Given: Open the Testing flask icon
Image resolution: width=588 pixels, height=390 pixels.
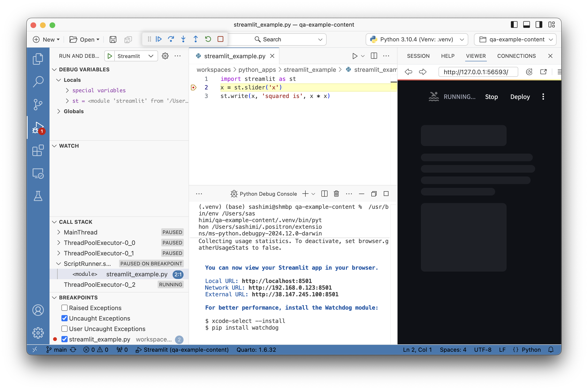Looking at the screenshot, I should click(38, 196).
